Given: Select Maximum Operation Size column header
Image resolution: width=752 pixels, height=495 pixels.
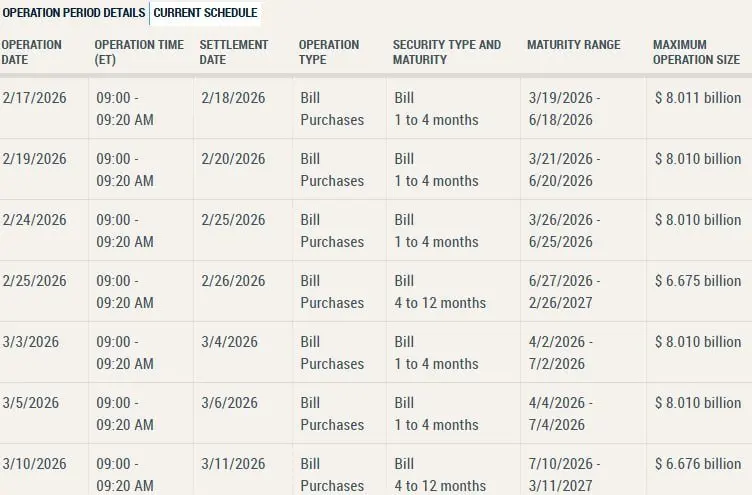Looking at the screenshot, I should click(696, 52).
